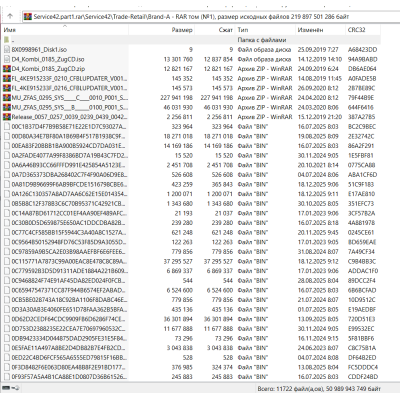Select the WinRAR archive icon in address bar
This screenshot has width=400, height=400.
click(28, 16)
